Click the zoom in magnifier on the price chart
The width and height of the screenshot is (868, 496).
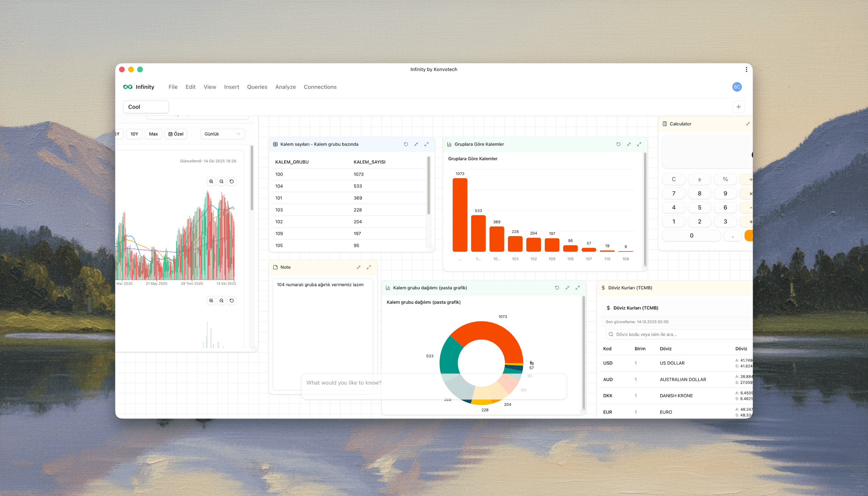click(211, 181)
